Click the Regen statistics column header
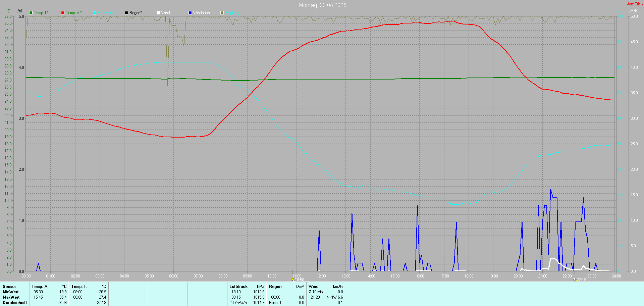This screenshot has height=306, width=644. click(x=275, y=287)
